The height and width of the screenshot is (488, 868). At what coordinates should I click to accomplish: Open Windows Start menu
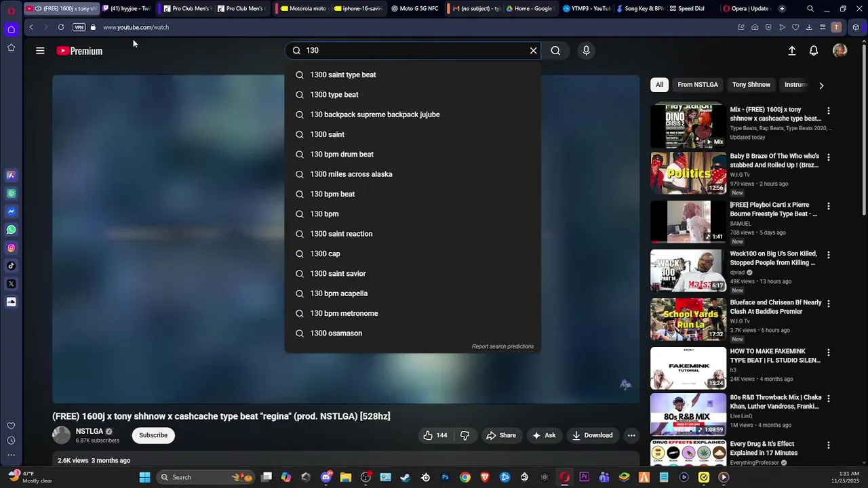pos(144,477)
